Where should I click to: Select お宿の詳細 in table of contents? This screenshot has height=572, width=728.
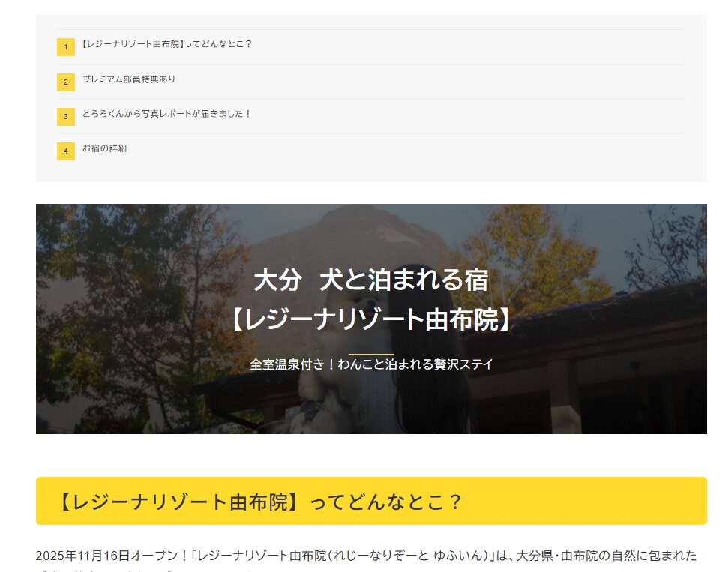tap(104, 148)
